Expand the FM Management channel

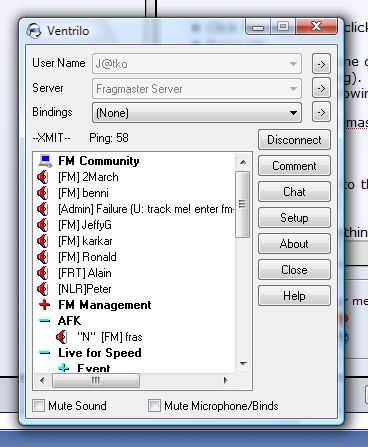tap(44, 305)
